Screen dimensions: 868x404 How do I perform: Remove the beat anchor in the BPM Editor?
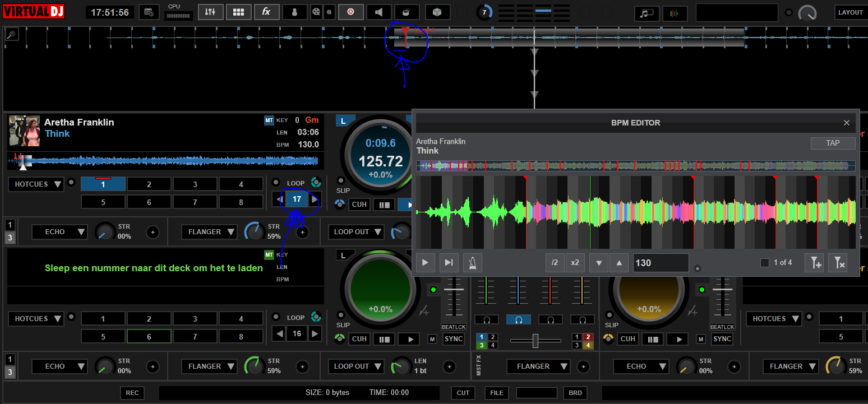point(838,262)
